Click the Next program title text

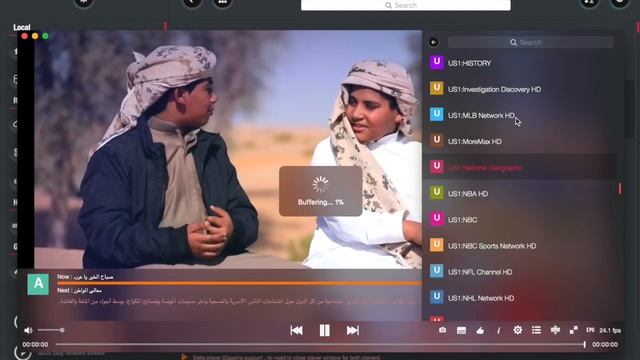(79, 291)
